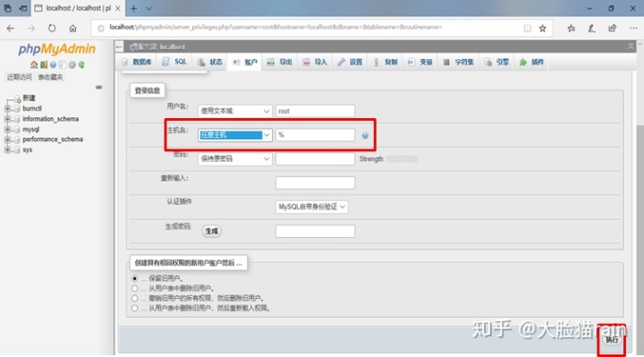Collapse navigation panel using left arrow icon
The height and width of the screenshot is (357, 644).
pyautogui.click(x=119, y=47)
